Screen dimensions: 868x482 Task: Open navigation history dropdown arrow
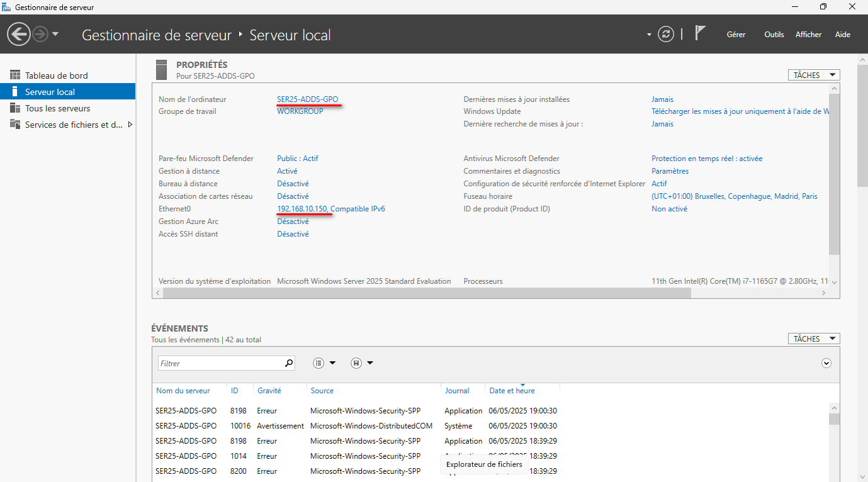click(55, 34)
